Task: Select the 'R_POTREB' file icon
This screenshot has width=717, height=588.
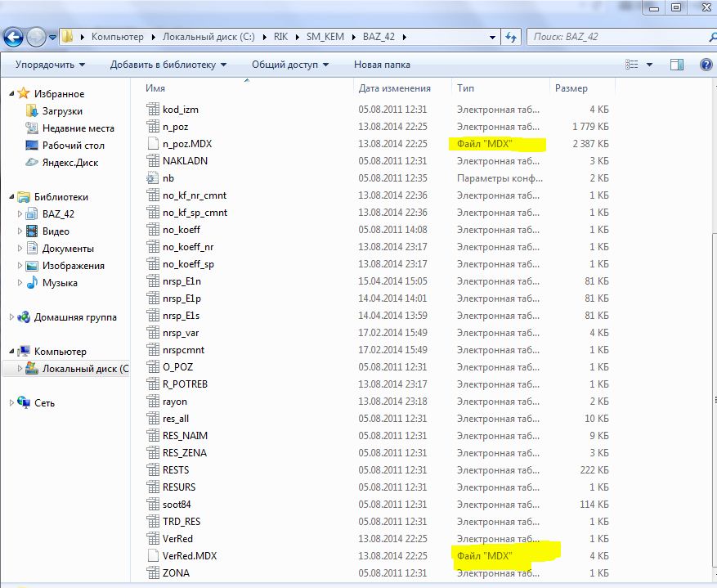Action: tap(153, 384)
